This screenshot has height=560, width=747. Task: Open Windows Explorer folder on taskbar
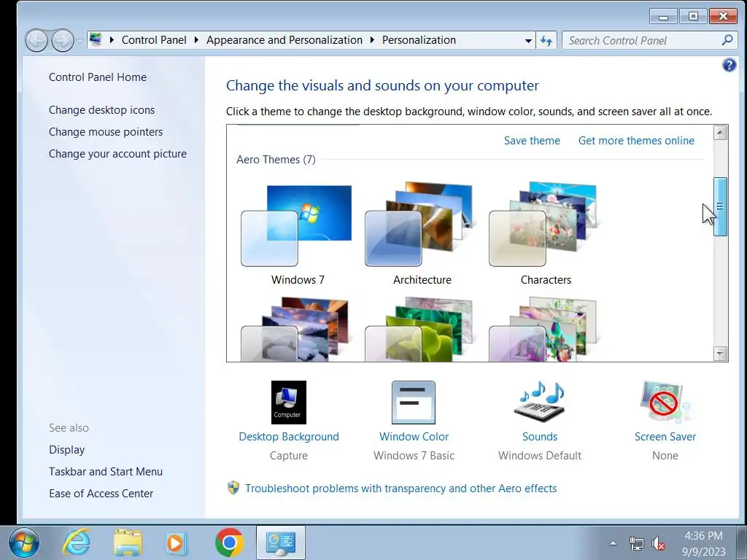point(128,542)
